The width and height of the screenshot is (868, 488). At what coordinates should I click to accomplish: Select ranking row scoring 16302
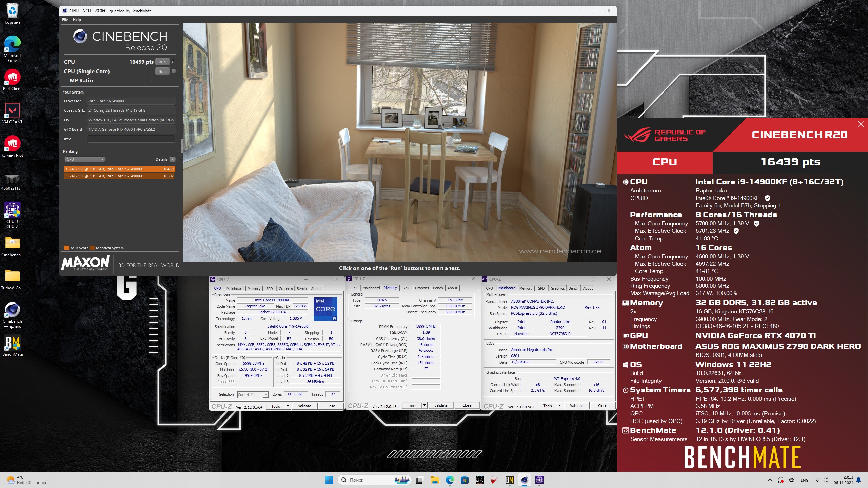point(119,176)
